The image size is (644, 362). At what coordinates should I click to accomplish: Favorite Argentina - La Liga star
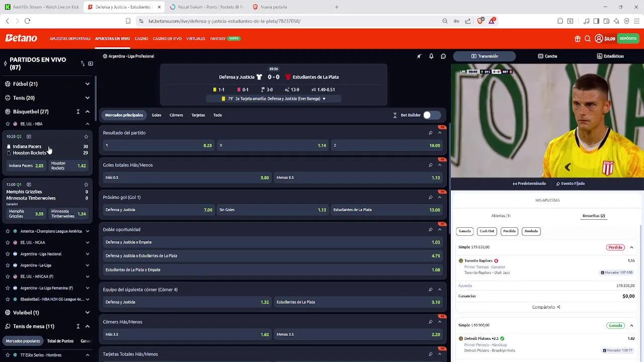pyautogui.click(x=8, y=265)
